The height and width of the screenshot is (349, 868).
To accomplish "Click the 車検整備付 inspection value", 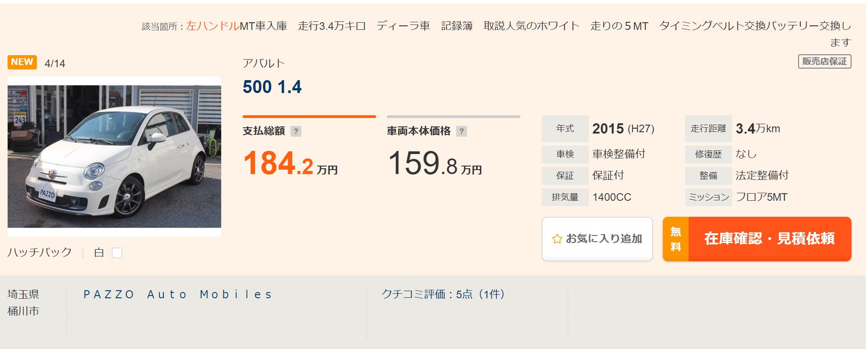I will tap(619, 154).
